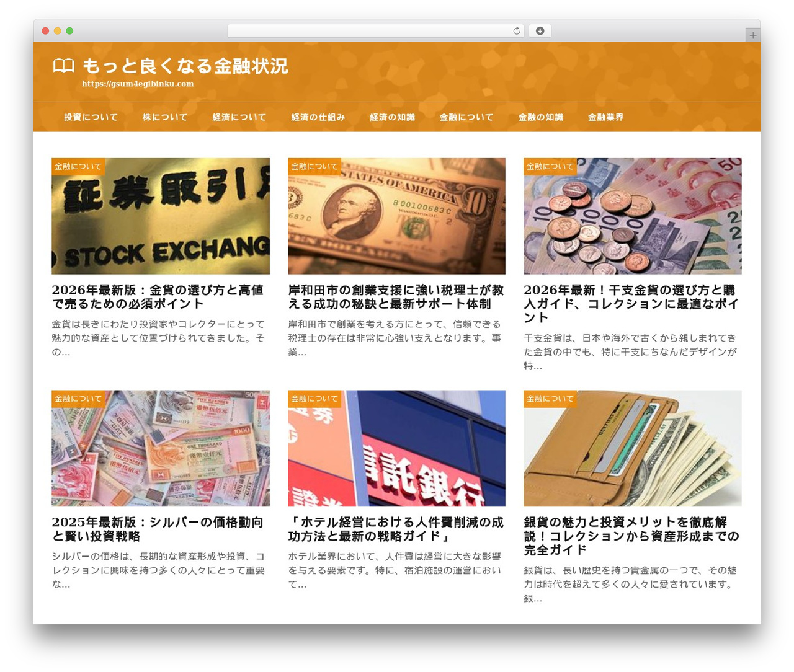Click the download arrow icon in browser toolbar
Viewport: 794px width, 672px height.
[x=540, y=31]
